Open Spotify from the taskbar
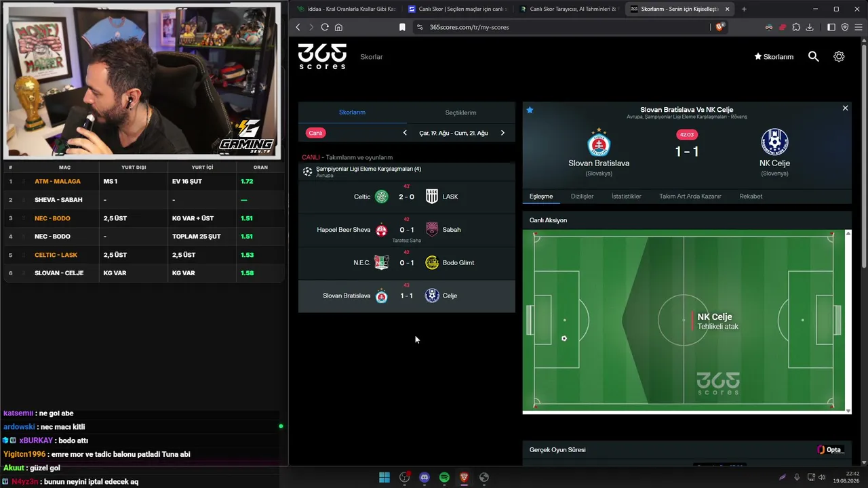Image resolution: width=868 pixels, height=488 pixels. (x=444, y=477)
